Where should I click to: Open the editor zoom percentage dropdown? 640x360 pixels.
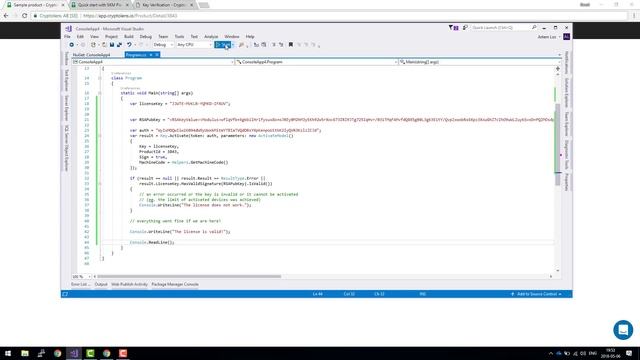click(x=81, y=277)
